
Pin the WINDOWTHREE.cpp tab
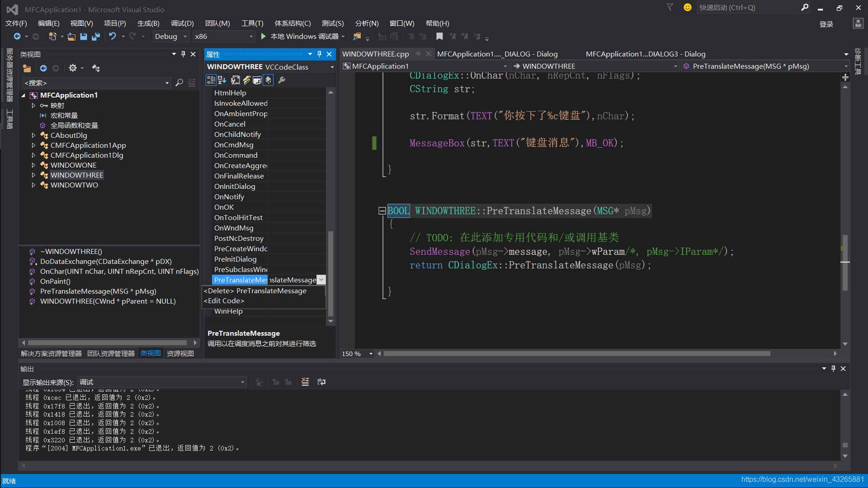click(x=418, y=54)
